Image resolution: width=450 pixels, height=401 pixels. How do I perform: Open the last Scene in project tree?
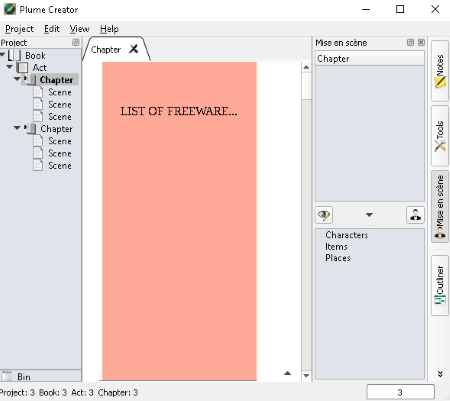(x=60, y=166)
